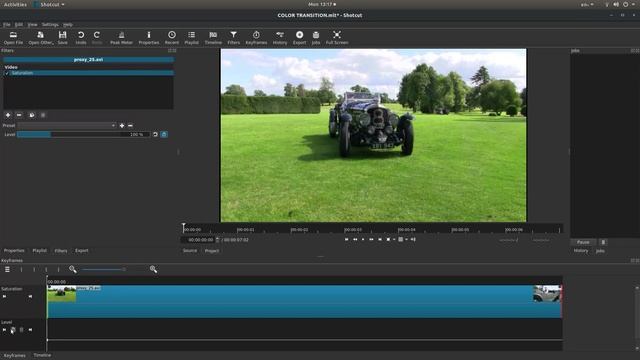Open the Export toolbar icon
This screenshot has width=640, height=360.
click(299, 38)
